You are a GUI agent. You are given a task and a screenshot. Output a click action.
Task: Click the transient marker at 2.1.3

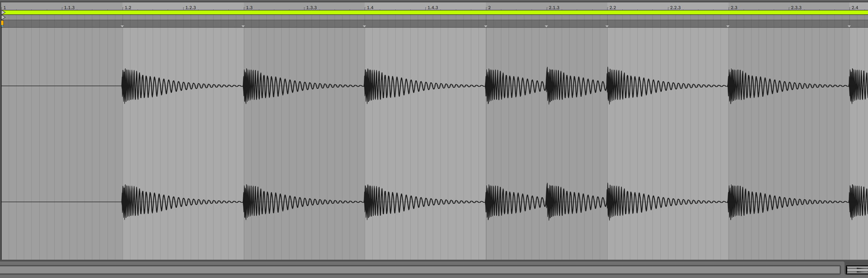coord(546,26)
